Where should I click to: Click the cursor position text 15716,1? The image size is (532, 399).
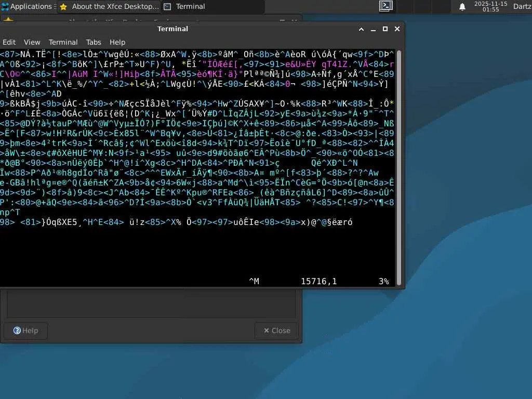[x=318, y=281]
